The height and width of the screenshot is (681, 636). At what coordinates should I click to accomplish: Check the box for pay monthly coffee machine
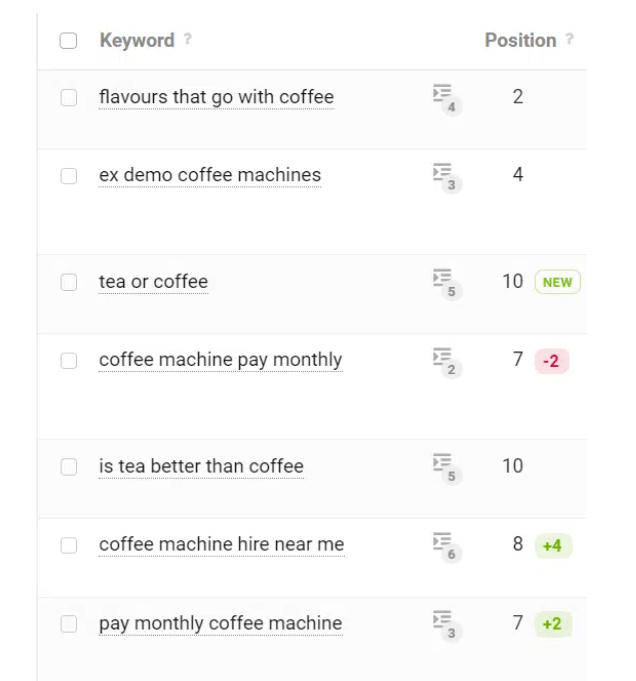click(x=69, y=624)
